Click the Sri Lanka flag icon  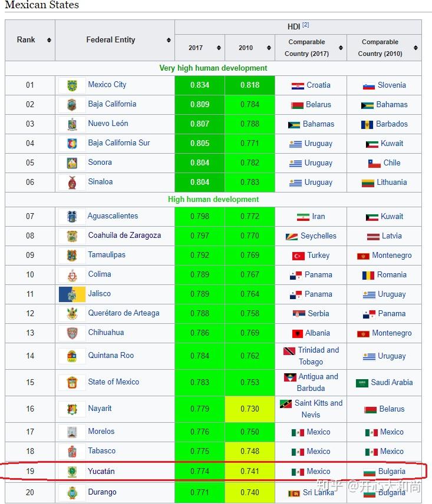point(294,493)
